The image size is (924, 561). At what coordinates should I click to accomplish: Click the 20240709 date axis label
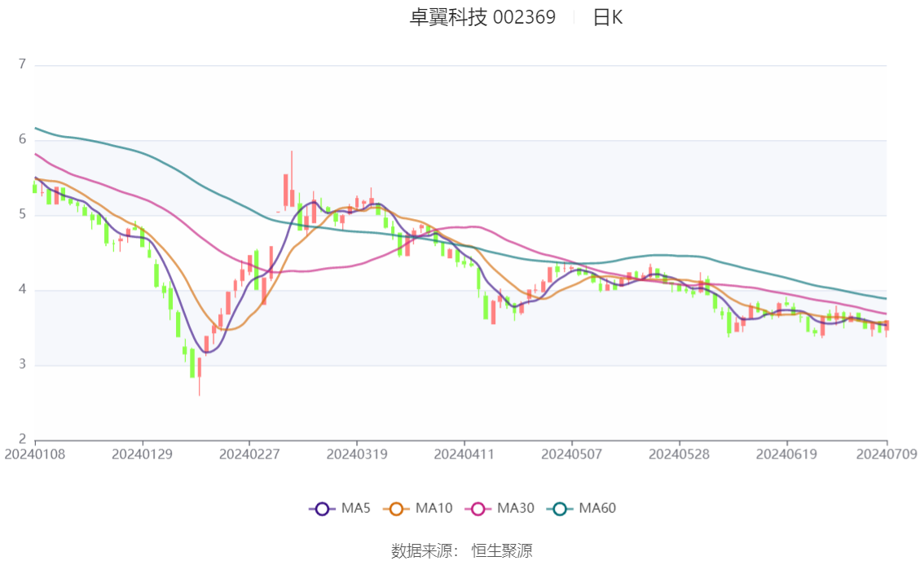coord(887,454)
